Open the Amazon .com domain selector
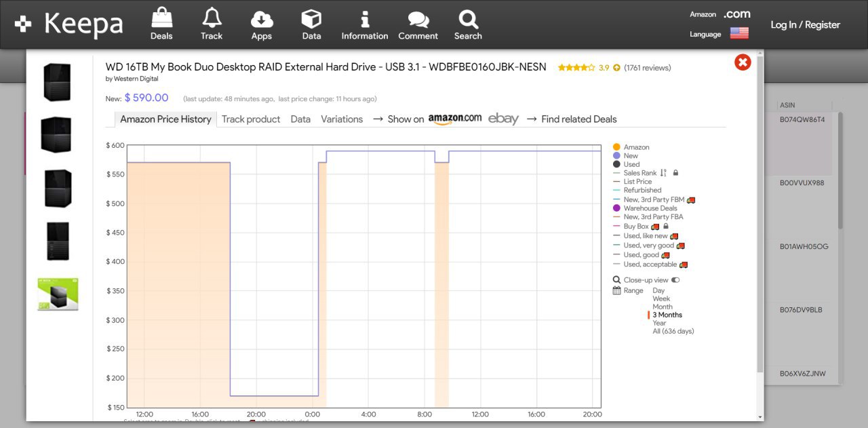This screenshot has width=868, height=428. point(736,14)
